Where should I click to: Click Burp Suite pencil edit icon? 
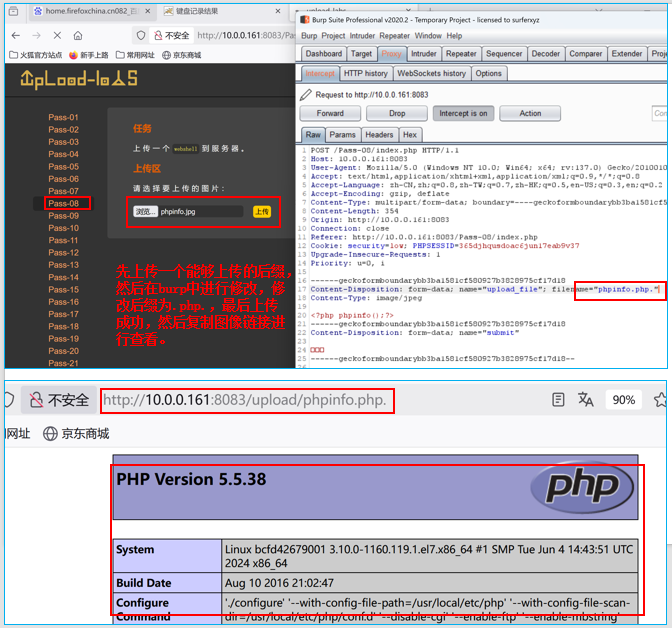[x=306, y=95]
